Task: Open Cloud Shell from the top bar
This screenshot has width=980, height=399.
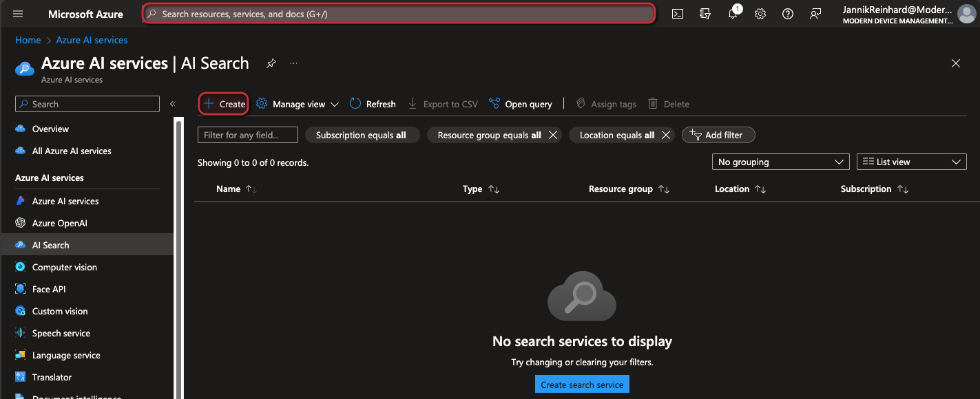Action: pos(677,13)
